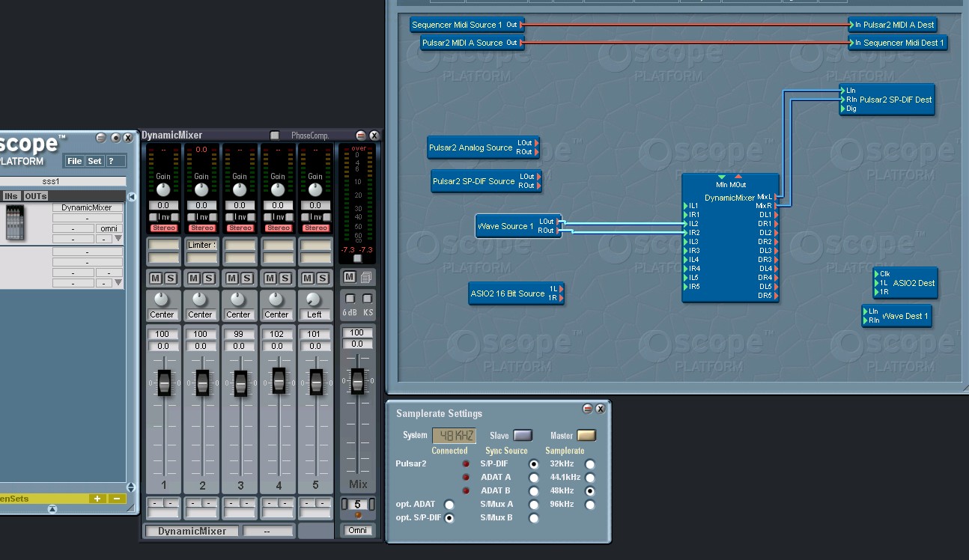
Task: Click the master Mix mute button
Action: 349,277
